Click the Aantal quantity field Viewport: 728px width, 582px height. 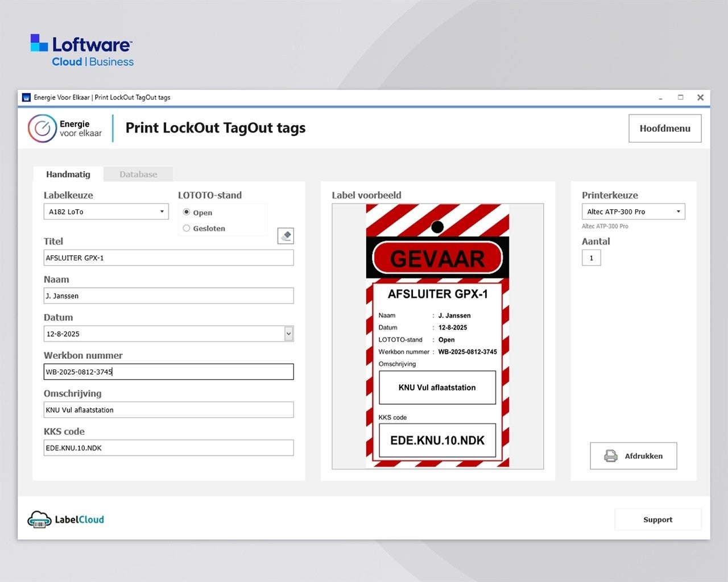pyautogui.click(x=591, y=258)
